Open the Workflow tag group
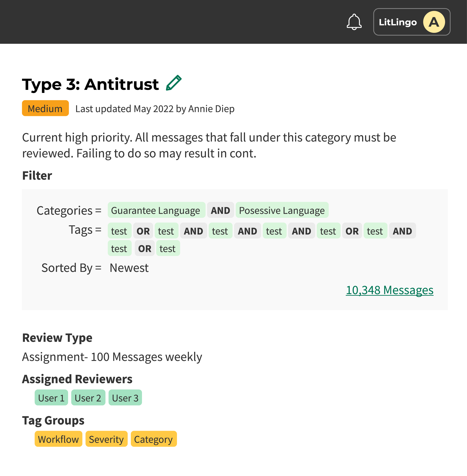 click(x=58, y=439)
